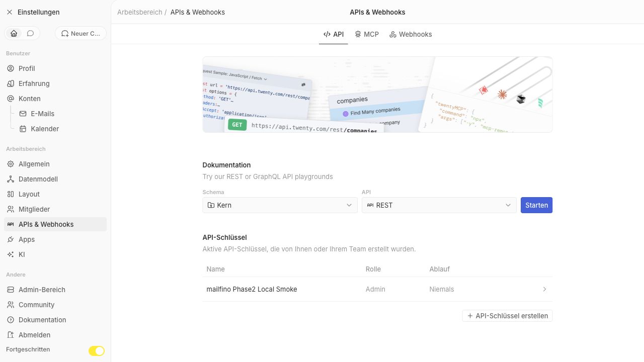This screenshot has width=644, height=362.
Task: Select the API tab
Action: tap(334, 34)
